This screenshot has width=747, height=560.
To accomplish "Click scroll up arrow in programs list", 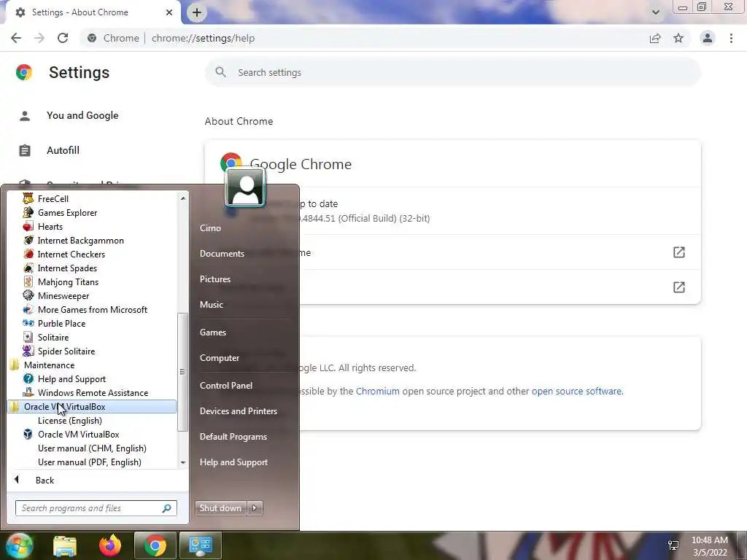I will [x=183, y=198].
